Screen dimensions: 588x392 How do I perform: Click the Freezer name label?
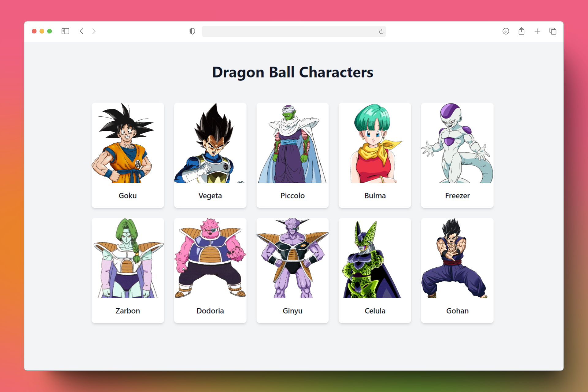[457, 196]
